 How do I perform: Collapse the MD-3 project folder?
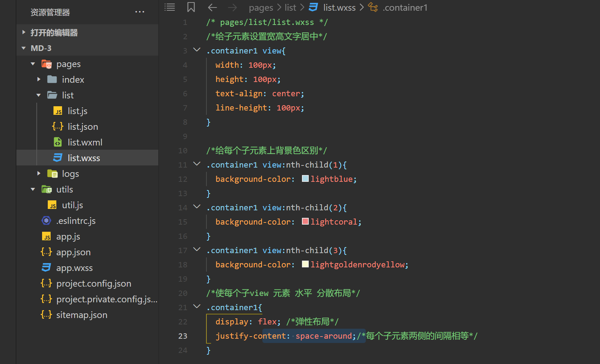pos(23,48)
